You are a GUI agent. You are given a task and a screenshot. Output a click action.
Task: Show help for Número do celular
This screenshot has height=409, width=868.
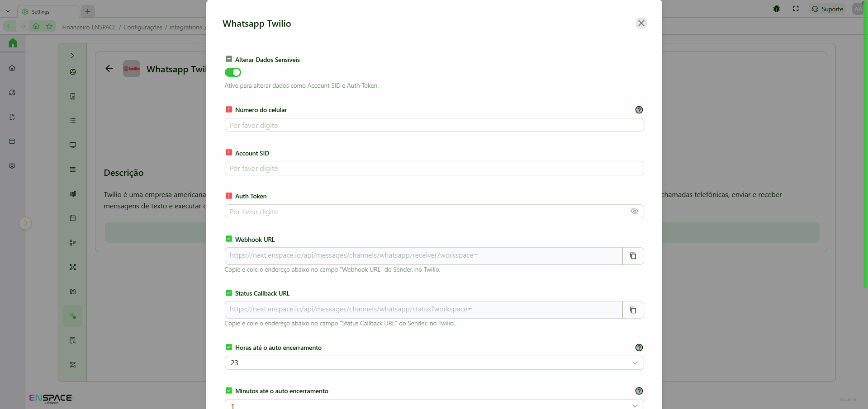click(x=639, y=110)
